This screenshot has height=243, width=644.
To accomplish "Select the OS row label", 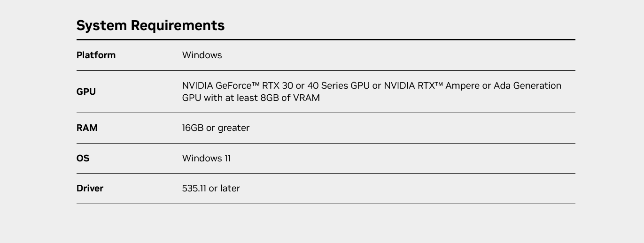I will pyautogui.click(x=83, y=158).
